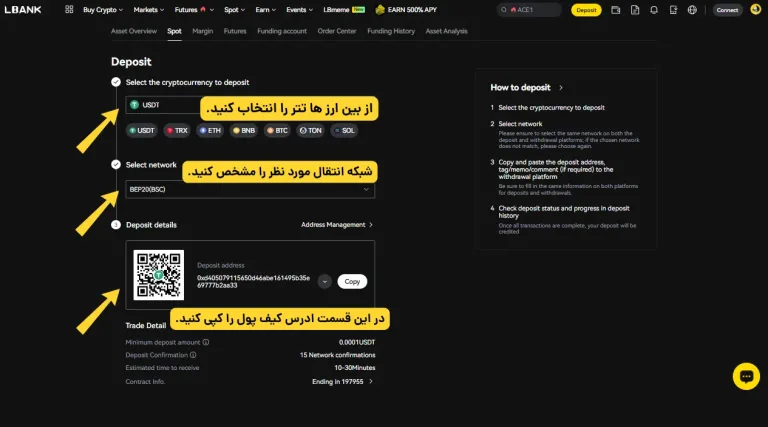768x427 pixels.
Task: Click the info icon beside Deposit Confirmation
Action: click(193, 355)
